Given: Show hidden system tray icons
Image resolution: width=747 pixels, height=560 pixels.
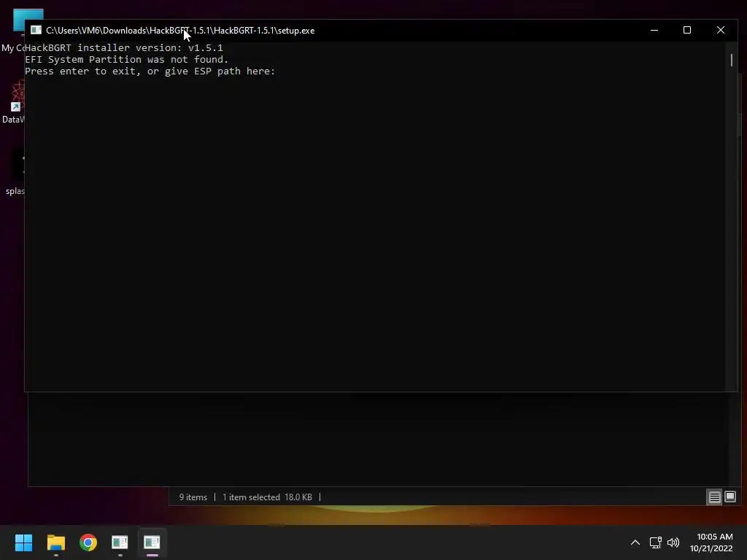Looking at the screenshot, I should click(635, 542).
